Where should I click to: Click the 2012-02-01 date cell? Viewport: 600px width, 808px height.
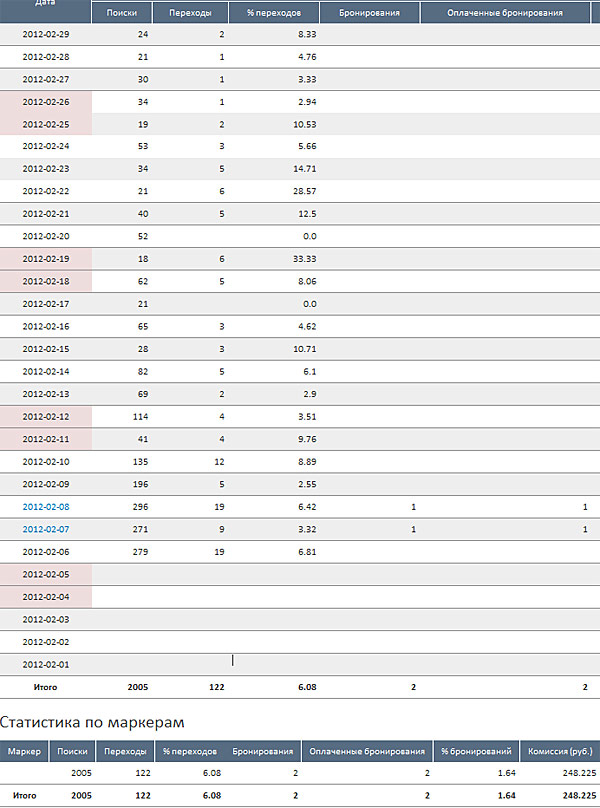pyautogui.click(x=45, y=664)
